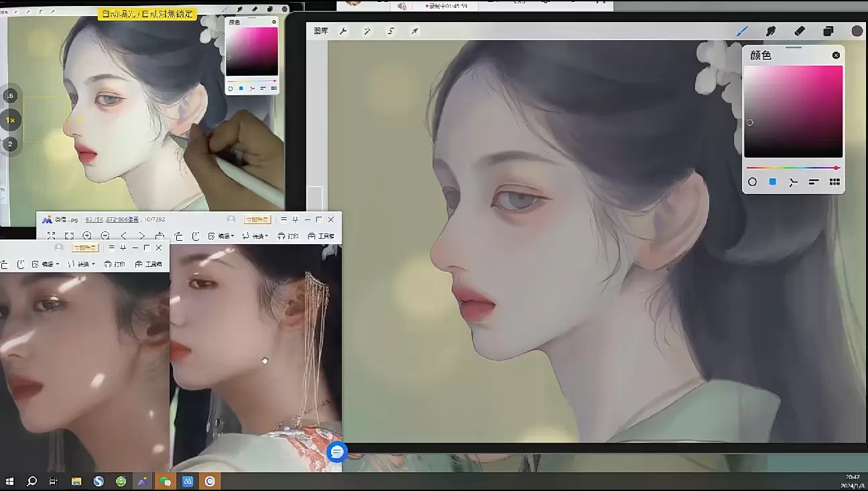The height and width of the screenshot is (491, 868).
Task: Switch 颜色 panel to Value sliders mode
Action: coord(814,182)
